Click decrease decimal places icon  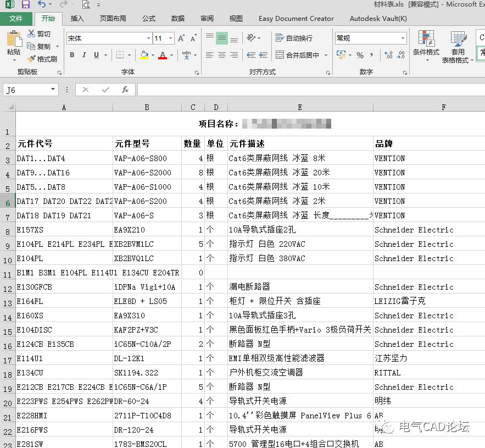point(400,55)
